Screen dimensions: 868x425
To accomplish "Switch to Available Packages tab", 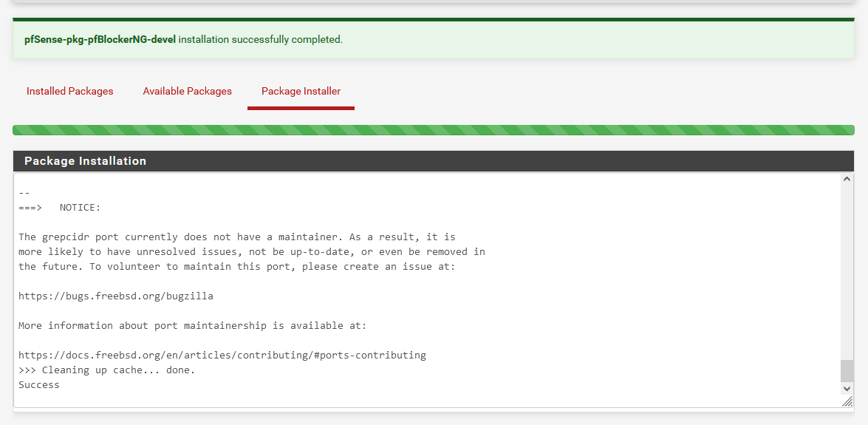I will (x=187, y=91).
